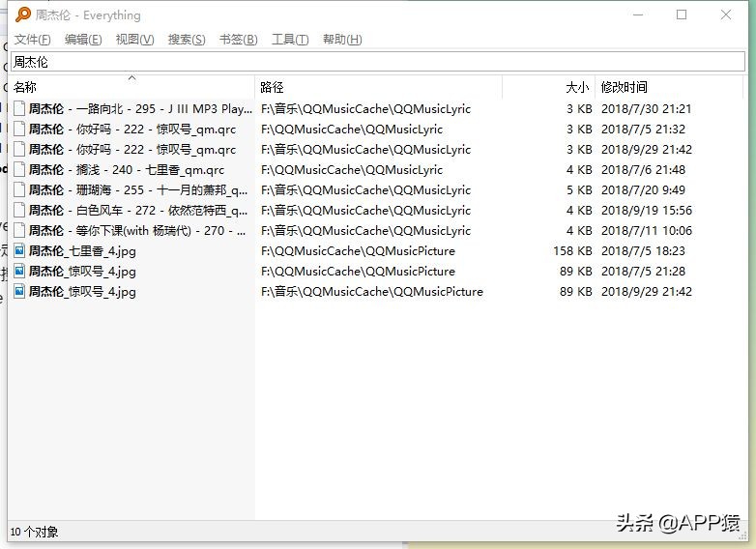The image size is (756, 549).
Task: Select file 周杰伦 - 一路向北 - 295
Action: coord(140,108)
